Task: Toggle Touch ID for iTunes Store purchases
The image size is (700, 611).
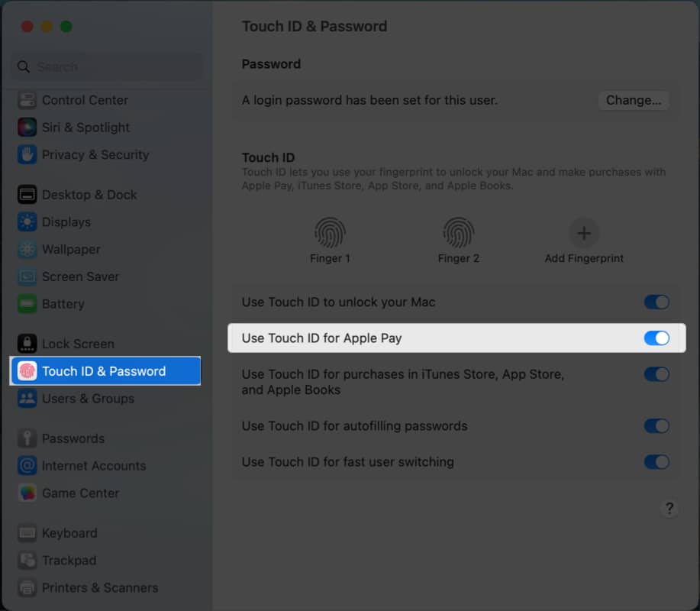Action: pos(656,374)
